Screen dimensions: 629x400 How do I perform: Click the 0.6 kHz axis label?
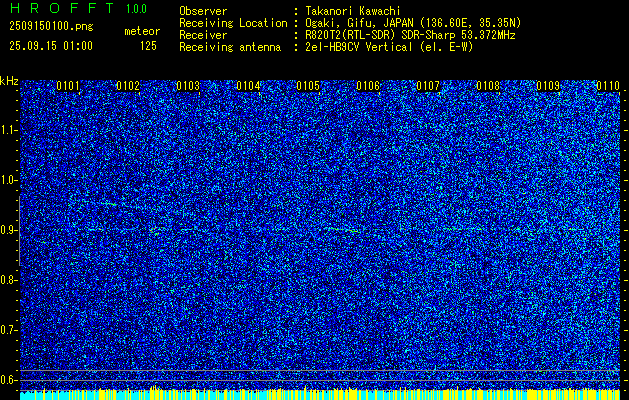tap(8, 380)
